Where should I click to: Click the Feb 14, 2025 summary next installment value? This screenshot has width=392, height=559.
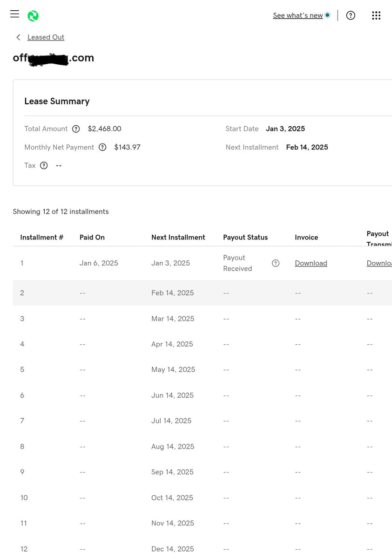coord(307,147)
